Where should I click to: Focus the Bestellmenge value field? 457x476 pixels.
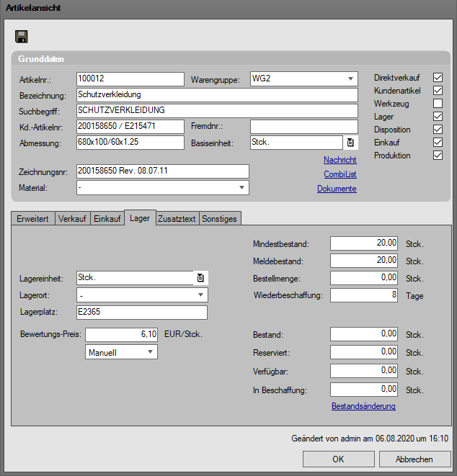point(364,278)
